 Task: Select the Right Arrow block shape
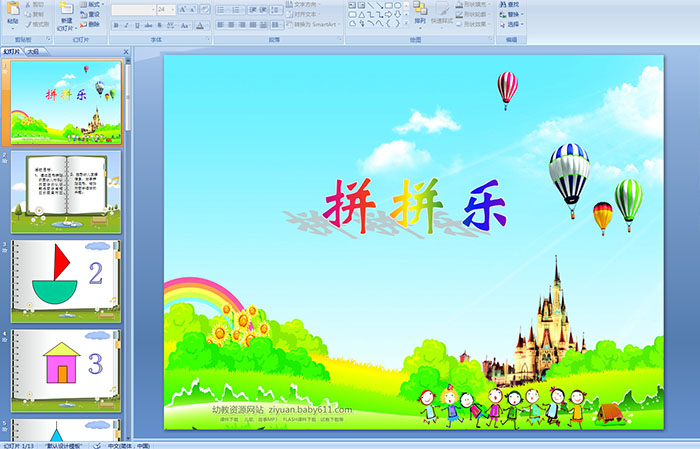(388, 14)
